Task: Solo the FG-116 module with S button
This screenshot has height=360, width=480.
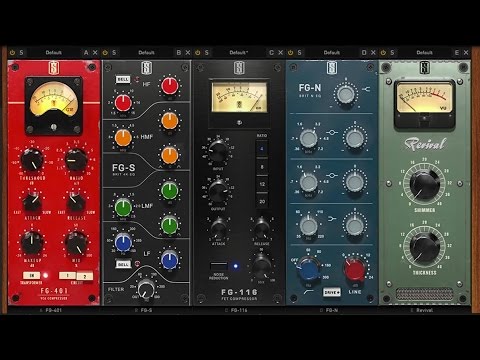Action: coord(207,53)
